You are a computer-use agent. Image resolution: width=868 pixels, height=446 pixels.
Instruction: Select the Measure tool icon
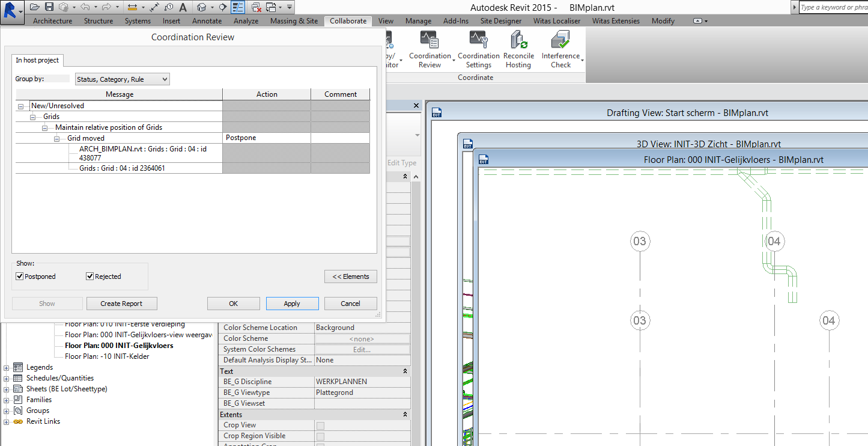pyautogui.click(x=132, y=7)
